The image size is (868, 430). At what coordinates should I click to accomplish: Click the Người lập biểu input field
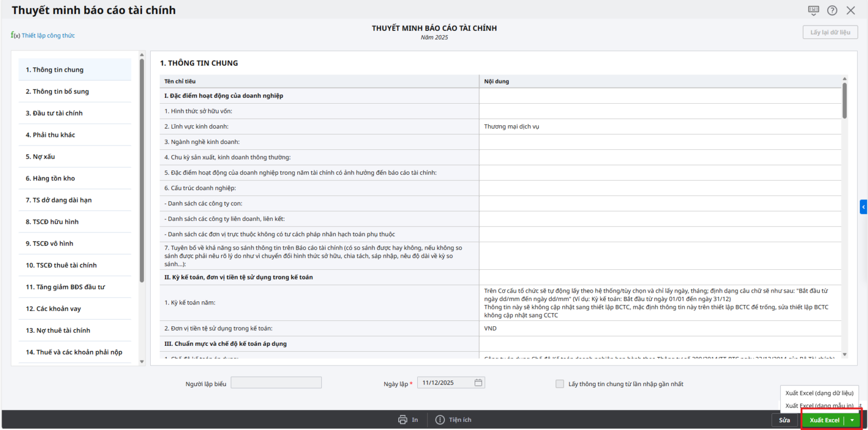click(276, 383)
